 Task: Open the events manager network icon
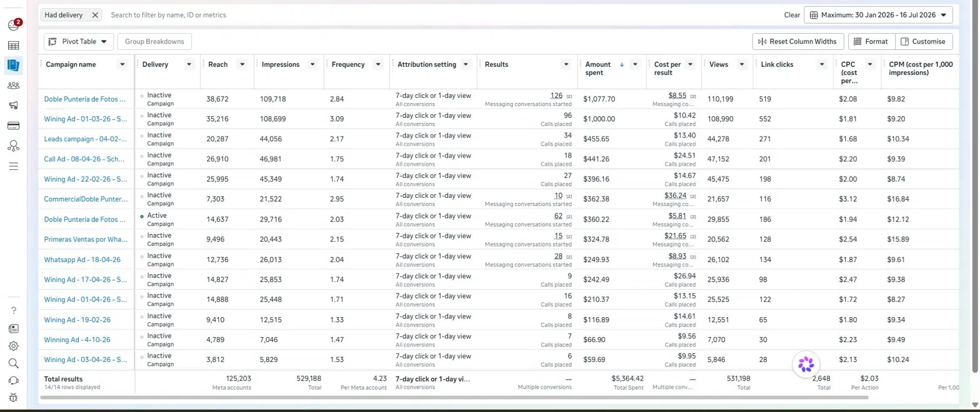pyautogui.click(x=13, y=146)
